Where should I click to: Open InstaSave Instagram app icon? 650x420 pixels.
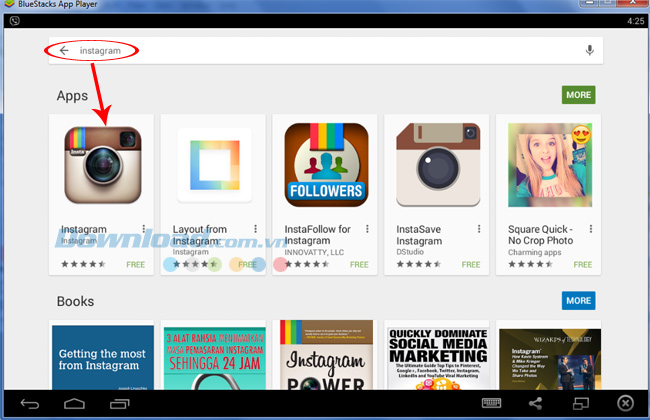pos(438,165)
